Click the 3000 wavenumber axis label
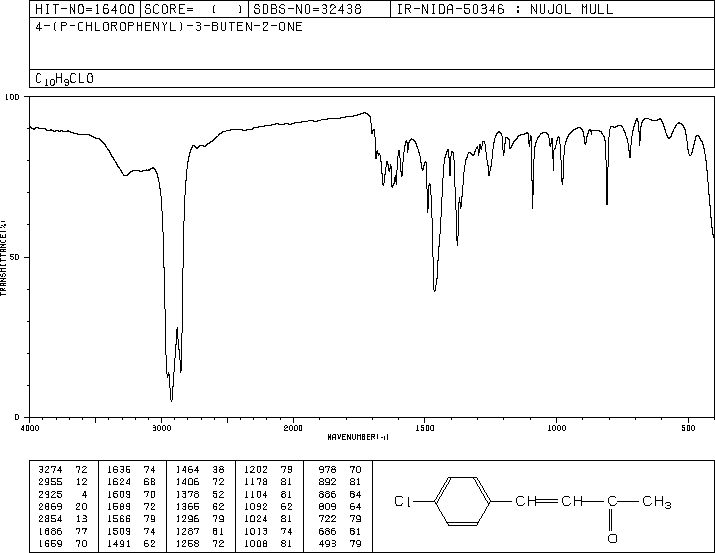Screen dimensions: 715x553 point(161,428)
